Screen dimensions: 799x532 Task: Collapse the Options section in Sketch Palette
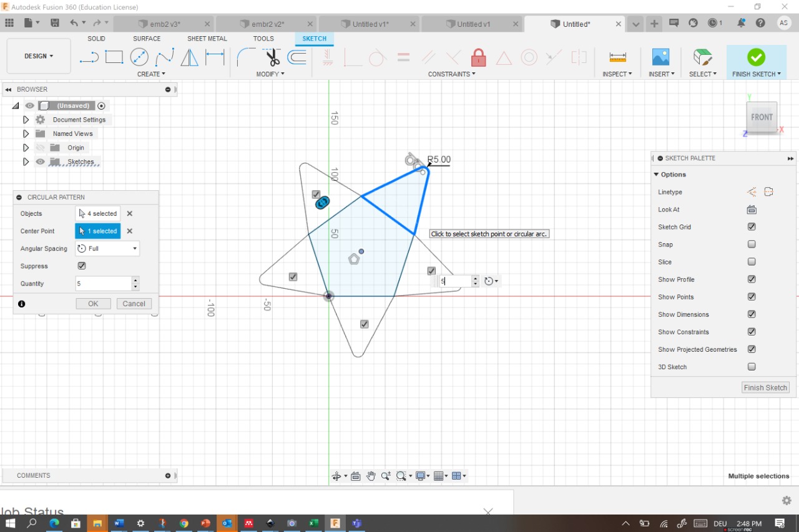[656, 175]
